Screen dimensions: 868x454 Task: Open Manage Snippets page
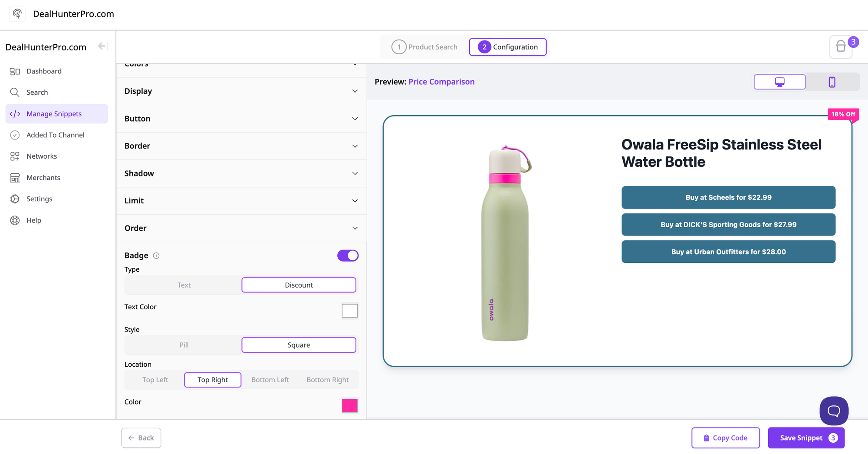(x=57, y=114)
